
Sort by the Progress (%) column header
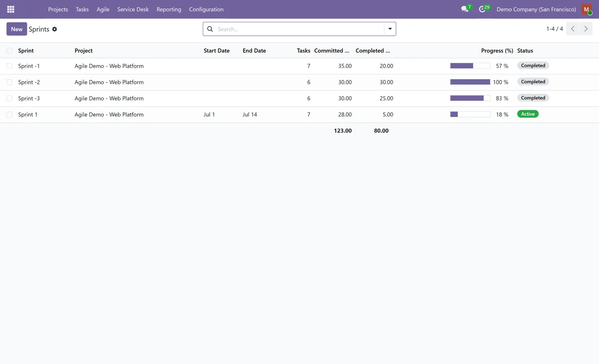tap(497, 50)
